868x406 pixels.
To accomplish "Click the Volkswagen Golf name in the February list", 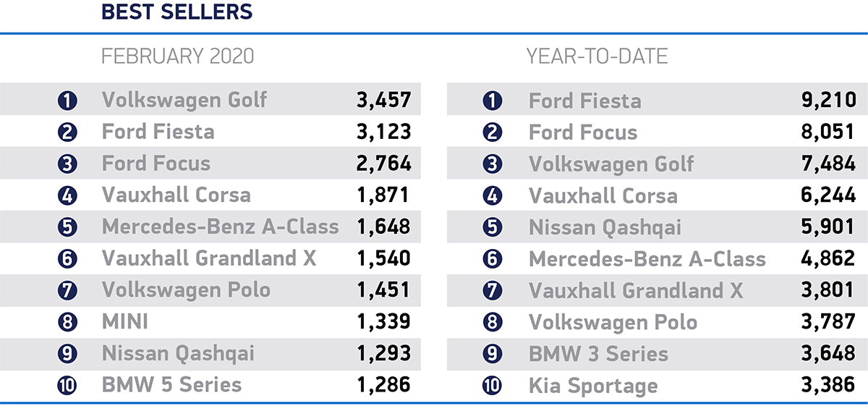I will pos(184,100).
